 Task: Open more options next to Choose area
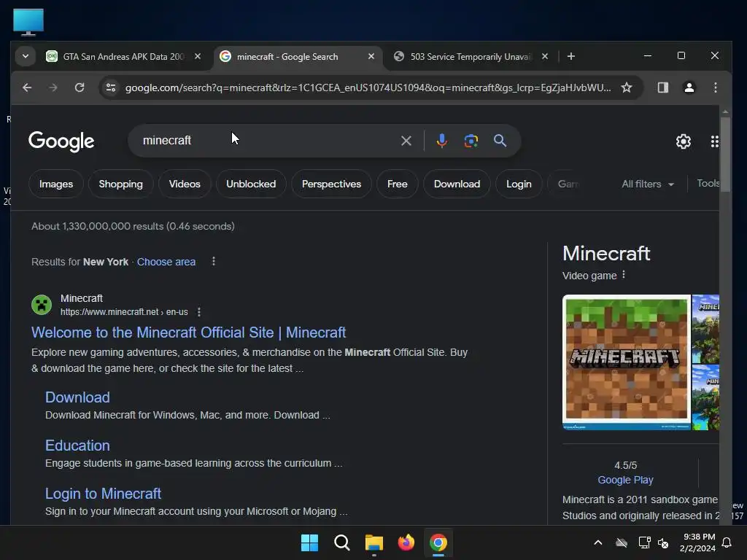[x=214, y=262]
